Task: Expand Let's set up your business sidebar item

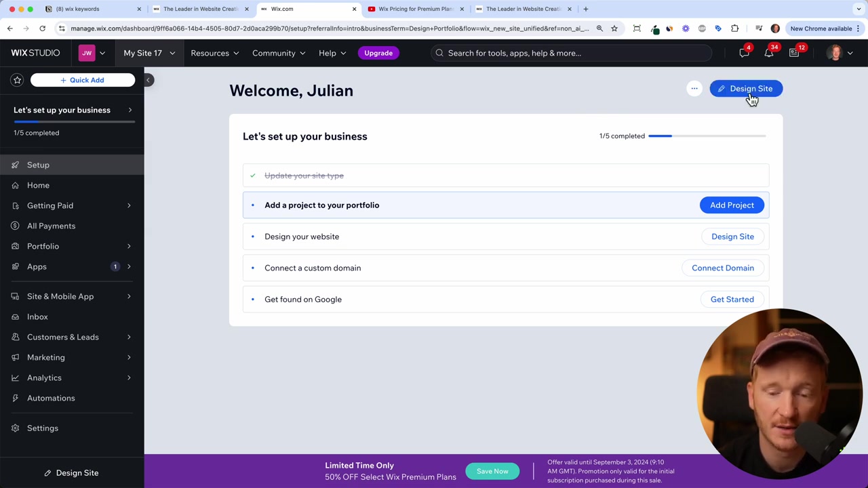Action: point(72,110)
